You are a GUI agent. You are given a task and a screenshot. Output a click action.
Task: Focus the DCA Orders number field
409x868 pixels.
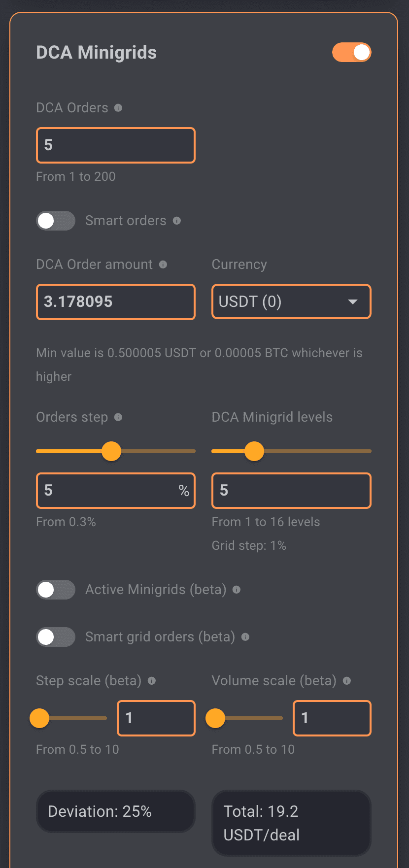[x=116, y=145]
